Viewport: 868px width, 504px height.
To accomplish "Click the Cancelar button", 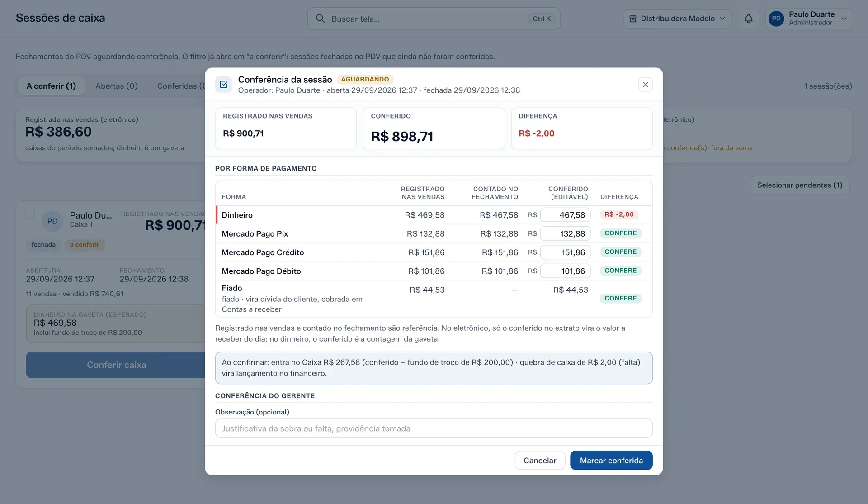I will click(x=540, y=461).
